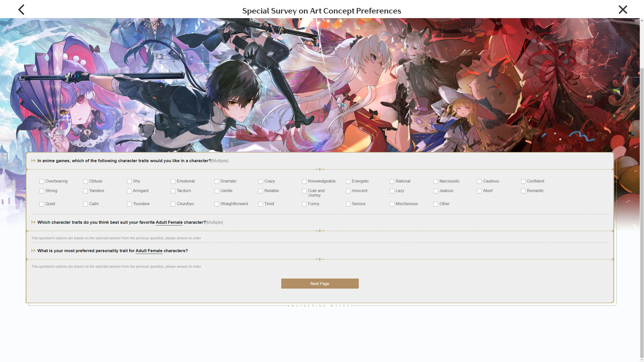Enable the Romantic trait checkbox
Viewport: 644px width, 362px height.
523,191
